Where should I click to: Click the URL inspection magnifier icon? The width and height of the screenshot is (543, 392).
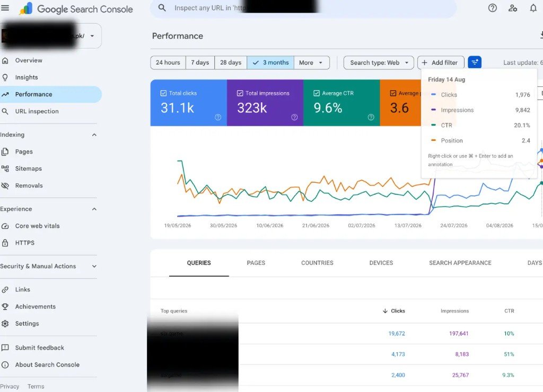pos(5,111)
